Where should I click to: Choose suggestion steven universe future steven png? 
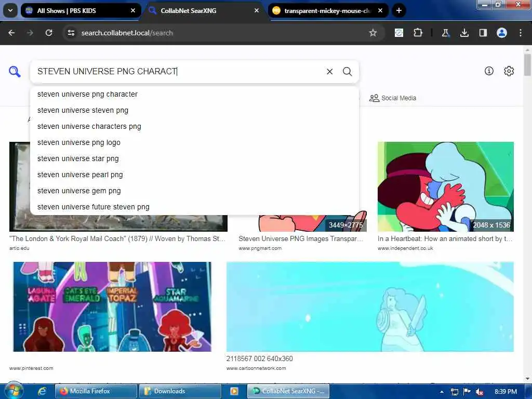point(194,207)
